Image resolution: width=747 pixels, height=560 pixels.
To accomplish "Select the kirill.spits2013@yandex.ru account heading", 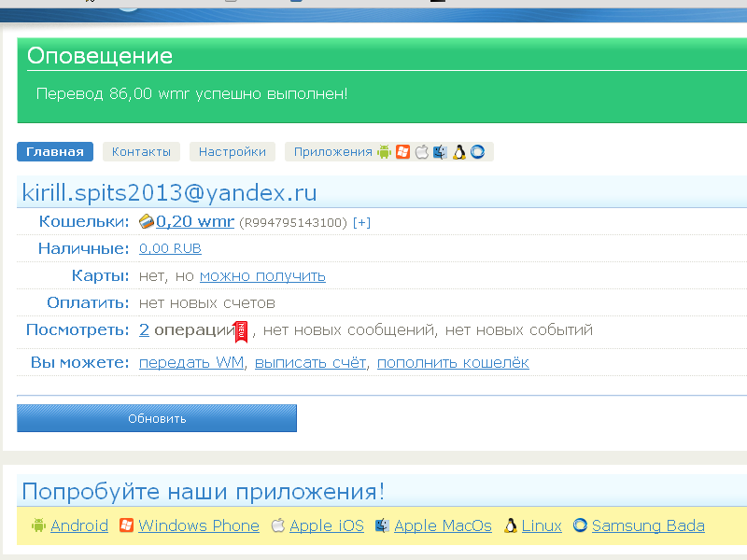I will tap(169, 193).
